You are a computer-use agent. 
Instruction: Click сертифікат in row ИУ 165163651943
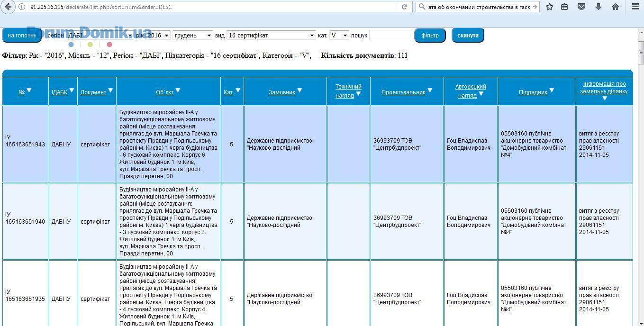pos(95,145)
